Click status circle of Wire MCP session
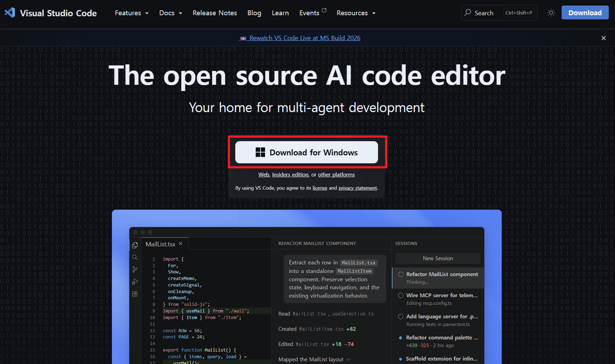 pos(401,296)
